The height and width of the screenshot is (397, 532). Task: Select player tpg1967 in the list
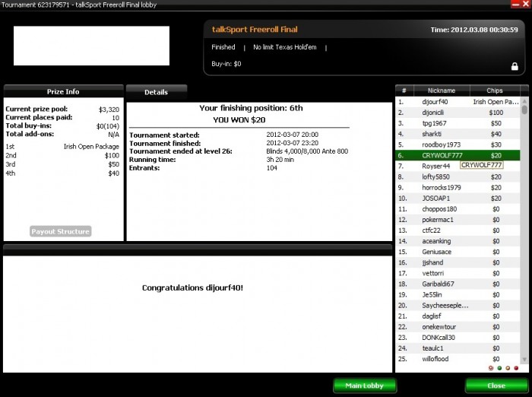tap(458, 123)
